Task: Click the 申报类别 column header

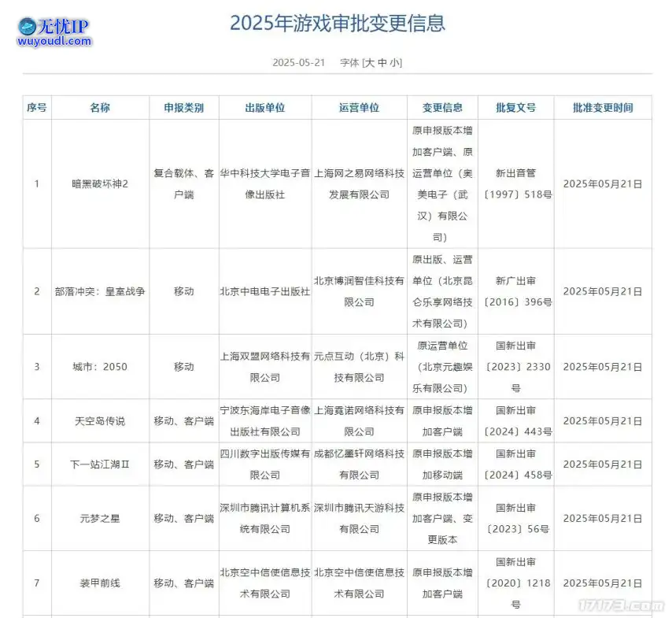Action: click(x=184, y=108)
